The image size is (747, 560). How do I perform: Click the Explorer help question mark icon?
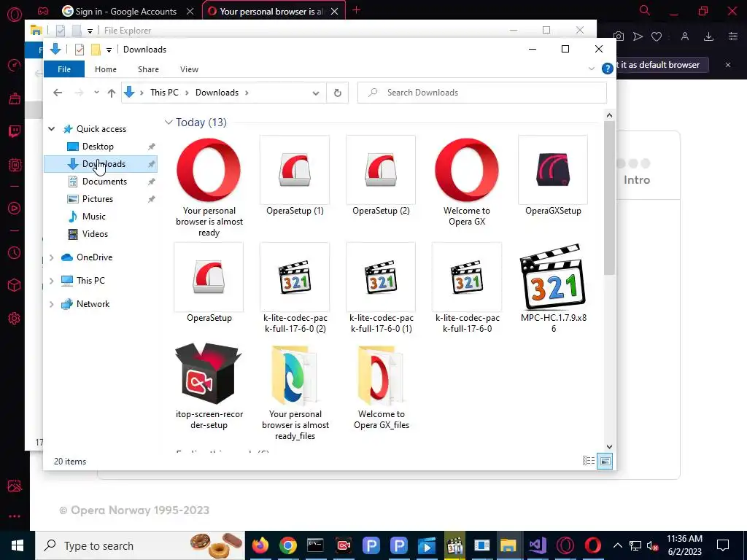click(608, 69)
